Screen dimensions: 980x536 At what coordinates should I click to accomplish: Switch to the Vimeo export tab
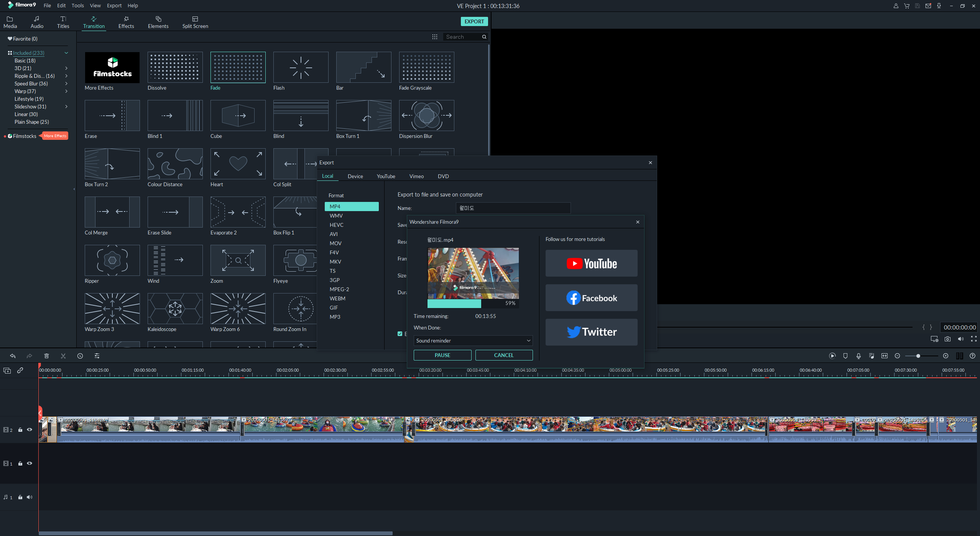click(416, 176)
